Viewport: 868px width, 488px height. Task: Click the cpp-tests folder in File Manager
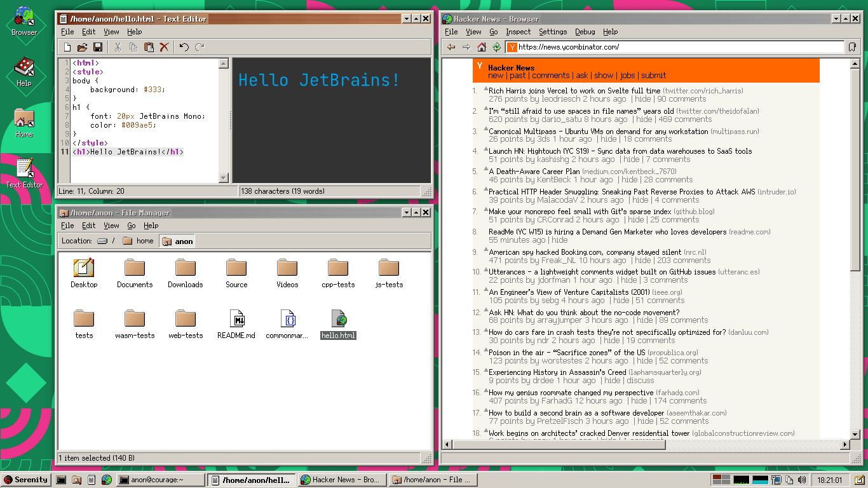point(338,274)
